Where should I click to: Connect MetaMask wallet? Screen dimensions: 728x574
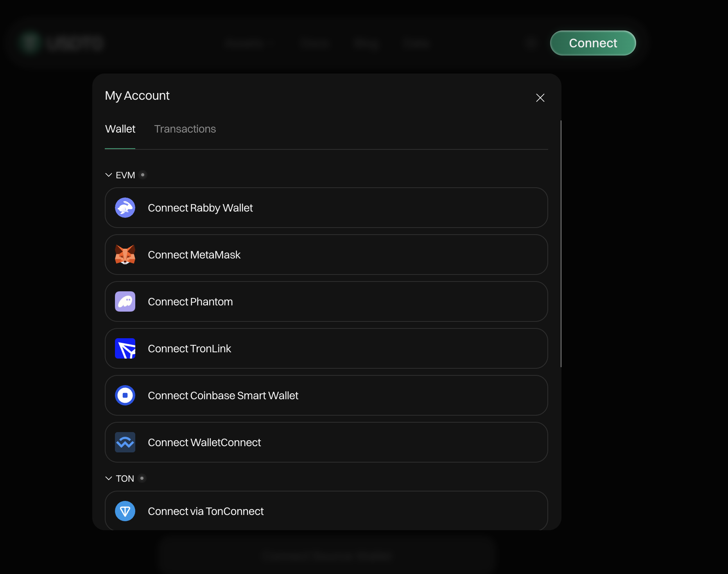(x=326, y=255)
